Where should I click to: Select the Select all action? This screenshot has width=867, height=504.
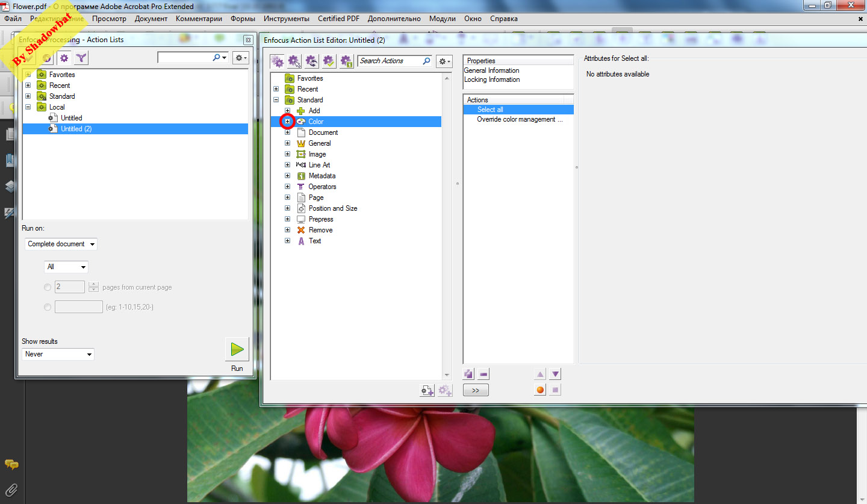pos(518,110)
